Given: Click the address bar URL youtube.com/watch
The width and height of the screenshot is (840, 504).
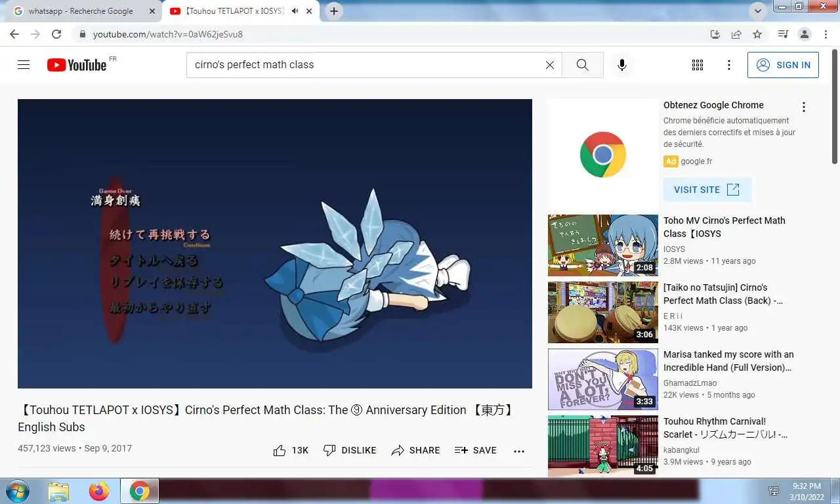Looking at the screenshot, I should coord(168,34).
